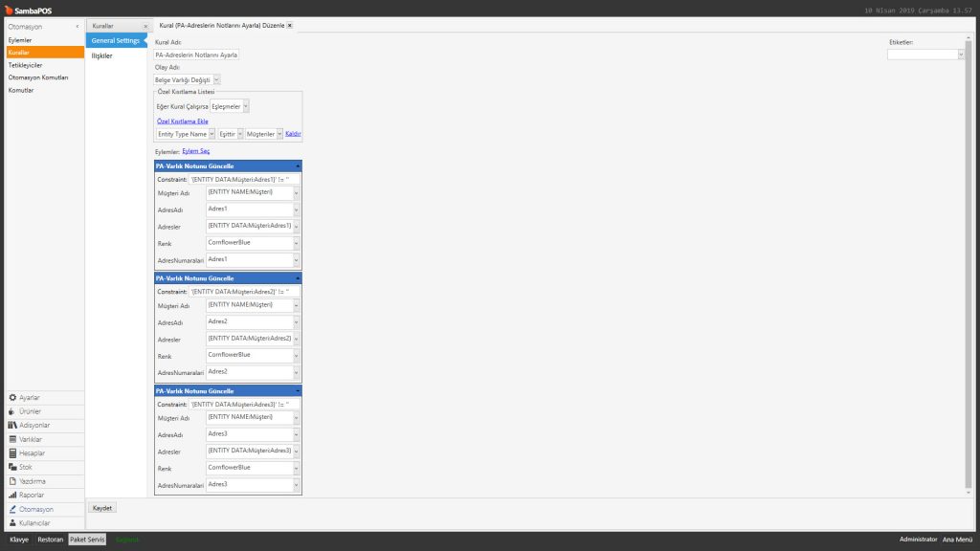Switch to the İlişkiler tab
The width and height of the screenshot is (980, 551).
click(x=101, y=55)
